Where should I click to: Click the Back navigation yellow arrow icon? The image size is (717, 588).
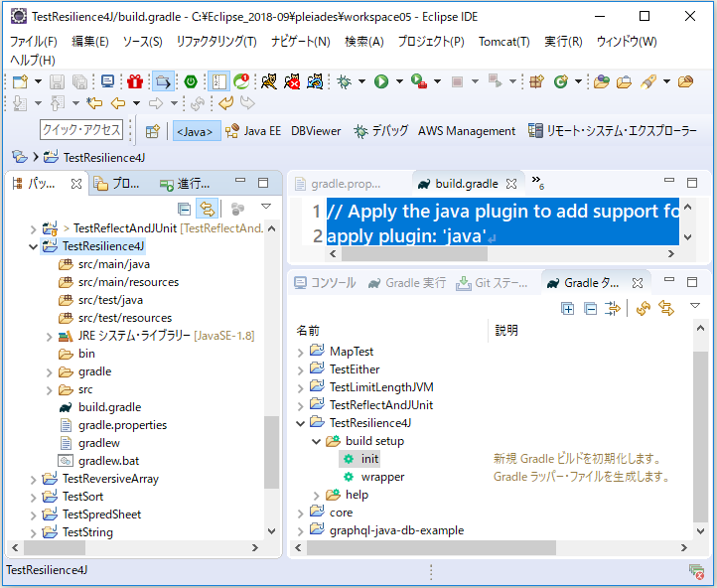point(118,103)
